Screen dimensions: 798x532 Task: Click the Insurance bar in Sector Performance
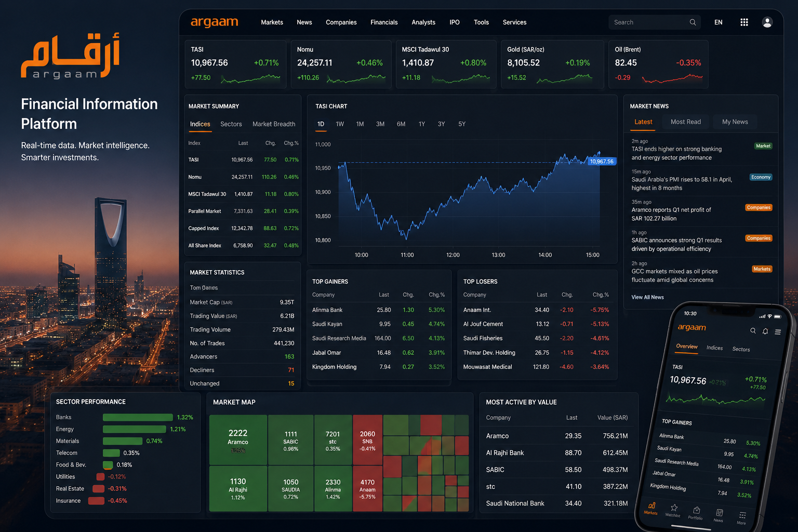coord(96,501)
